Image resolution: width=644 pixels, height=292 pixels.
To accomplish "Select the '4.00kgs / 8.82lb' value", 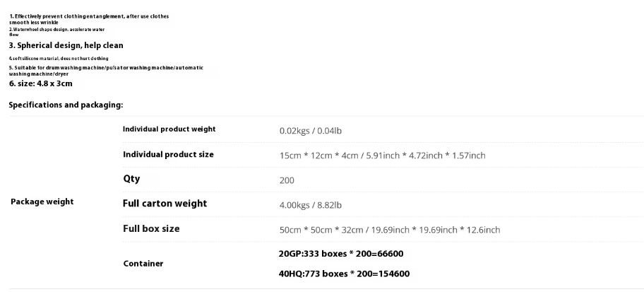I will [x=311, y=205].
